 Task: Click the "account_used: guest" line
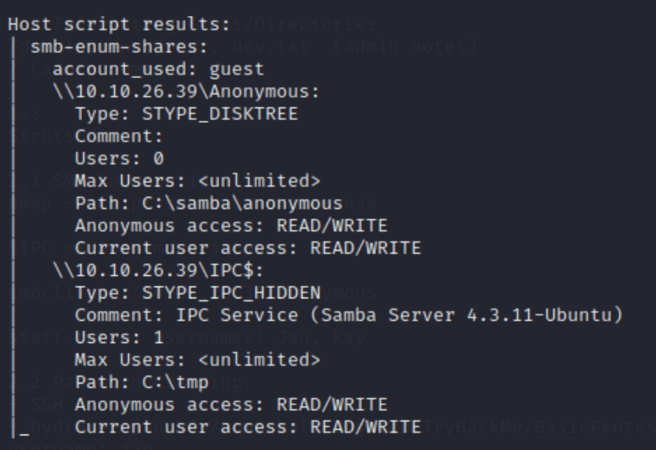(158, 69)
